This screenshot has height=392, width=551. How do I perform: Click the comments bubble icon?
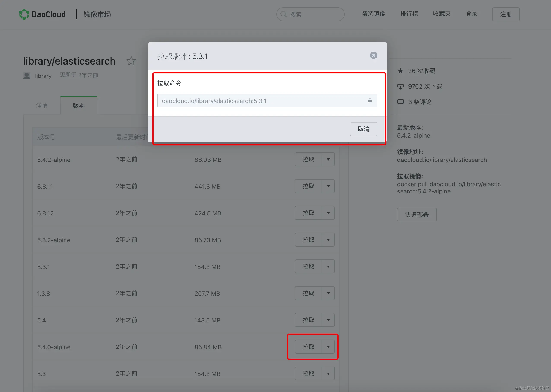pyautogui.click(x=400, y=102)
